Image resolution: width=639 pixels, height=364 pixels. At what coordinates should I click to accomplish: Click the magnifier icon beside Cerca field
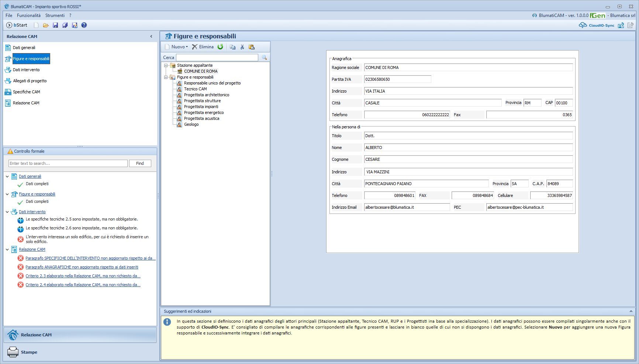[264, 58]
